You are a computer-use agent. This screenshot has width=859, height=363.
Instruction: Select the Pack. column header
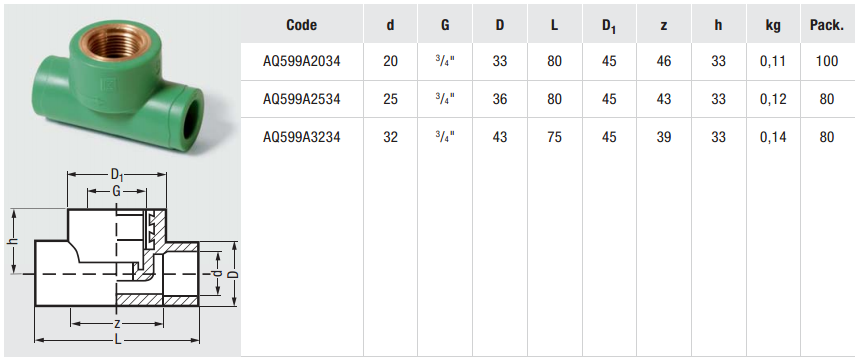(x=827, y=25)
